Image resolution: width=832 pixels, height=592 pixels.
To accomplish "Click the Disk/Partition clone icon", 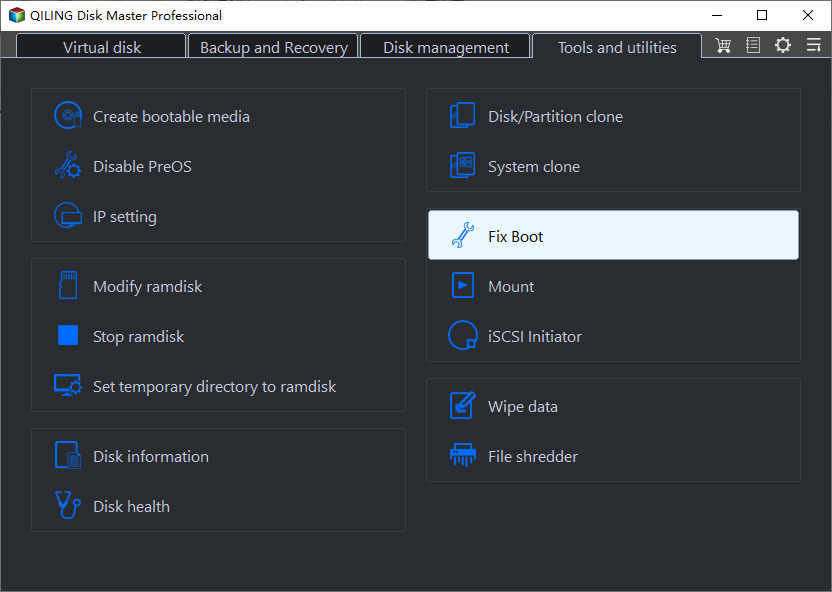I will (x=463, y=115).
